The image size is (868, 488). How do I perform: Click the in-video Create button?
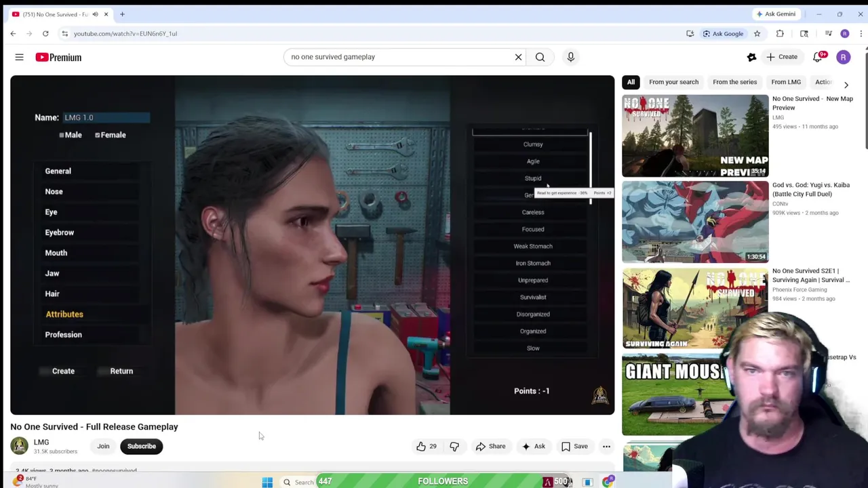(63, 371)
